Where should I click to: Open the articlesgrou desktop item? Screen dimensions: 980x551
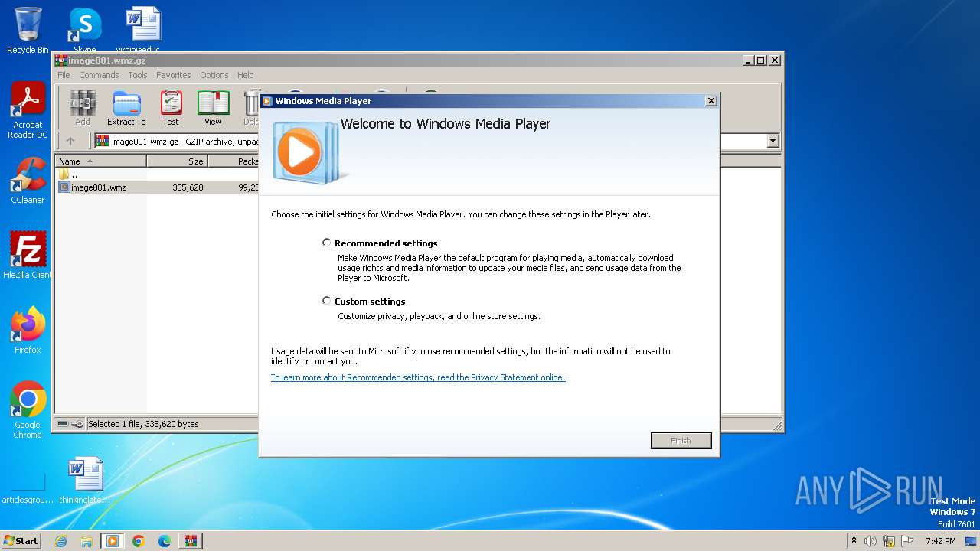[x=28, y=487]
